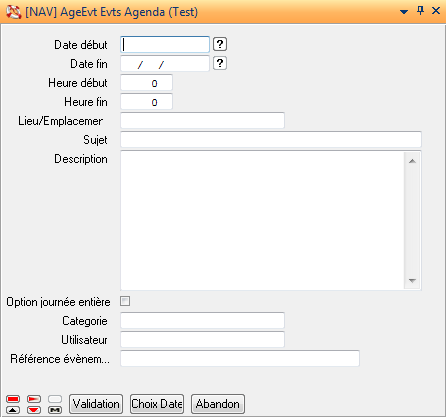
Task: Click the black up-triangle icon
Action: tap(13, 410)
